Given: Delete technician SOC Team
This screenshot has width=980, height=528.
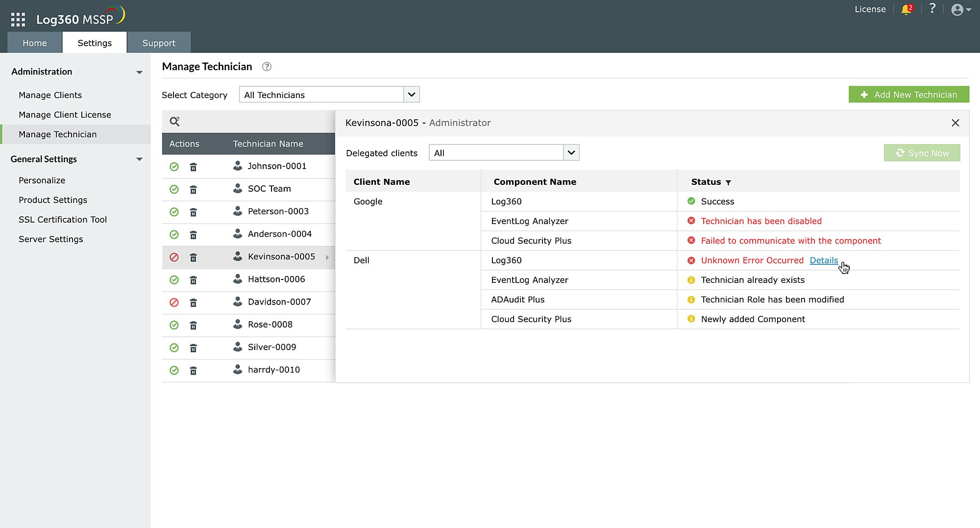Looking at the screenshot, I should pyautogui.click(x=194, y=189).
